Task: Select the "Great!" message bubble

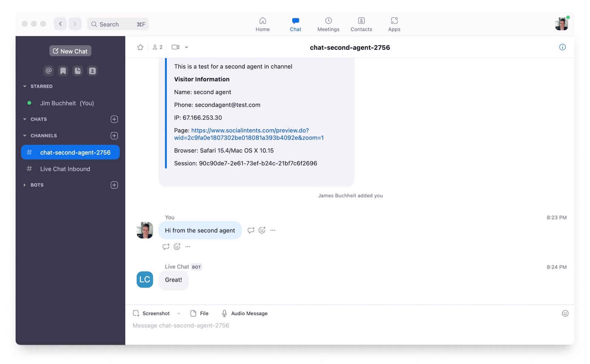Action: [x=174, y=280]
